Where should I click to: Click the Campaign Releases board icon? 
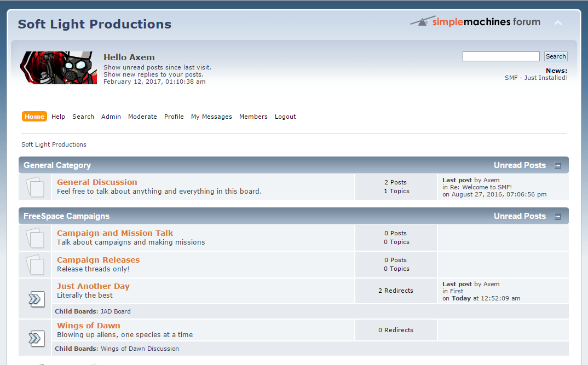35,264
